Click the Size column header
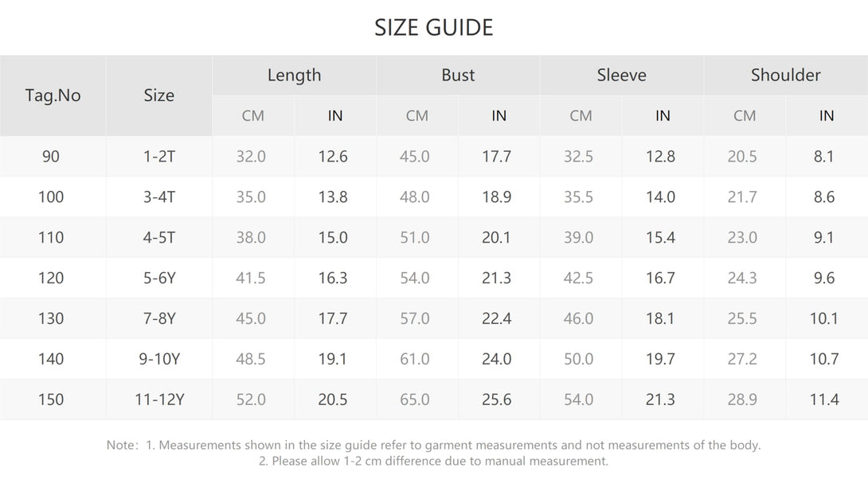The image size is (868, 487). click(x=158, y=95)
